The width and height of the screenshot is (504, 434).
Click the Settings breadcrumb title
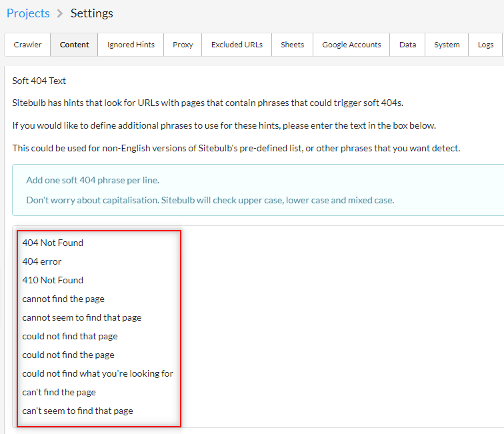point(92,13)
